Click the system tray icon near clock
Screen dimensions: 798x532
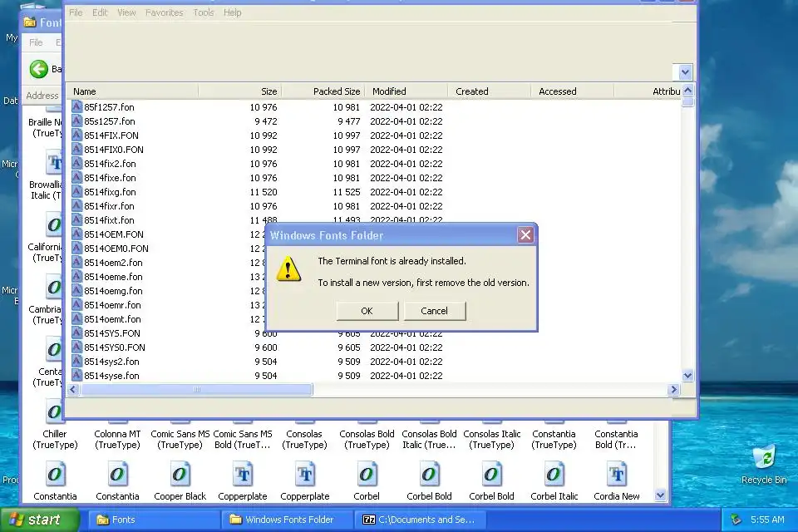pyautogui.click(x=736, y=520)
